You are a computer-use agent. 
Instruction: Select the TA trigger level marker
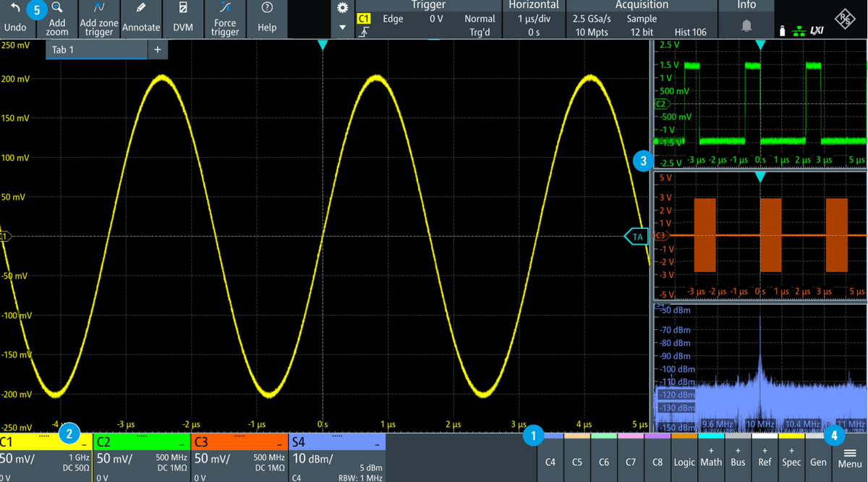click(x=637, y=237)
